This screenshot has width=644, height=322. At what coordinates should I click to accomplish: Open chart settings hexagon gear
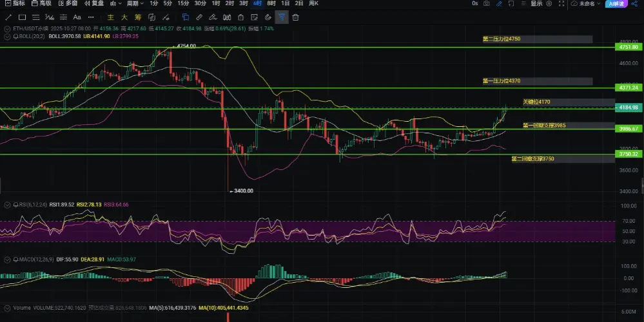coord(549,3)
